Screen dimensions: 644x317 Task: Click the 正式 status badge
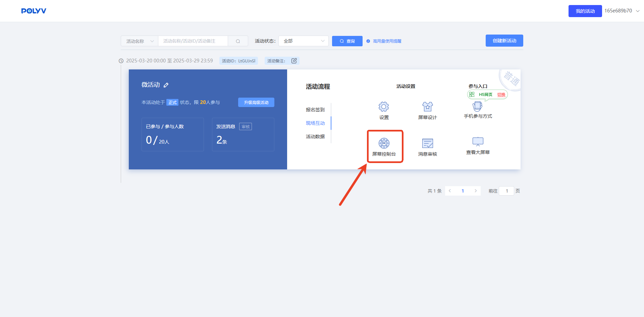coord(172,102)
